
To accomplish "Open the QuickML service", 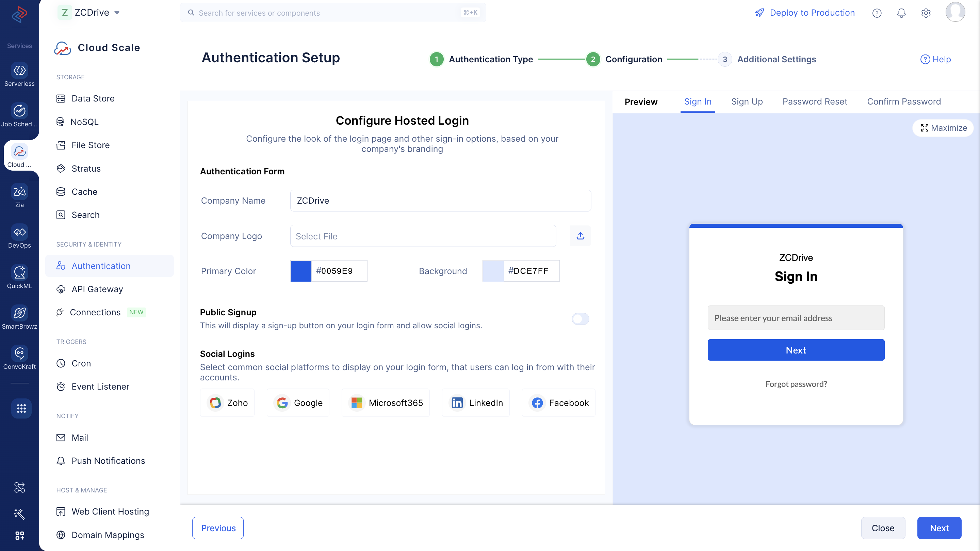I will pos(19,277).
